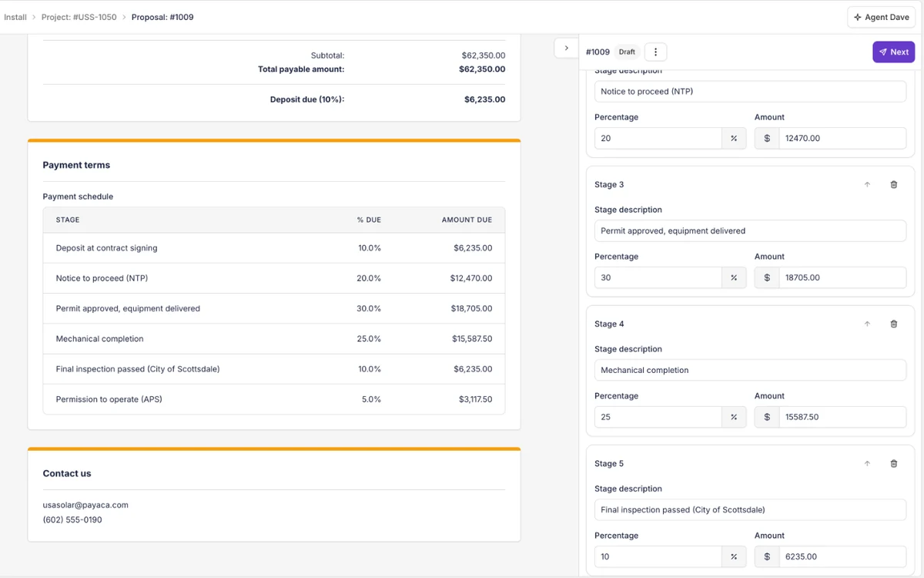
Task: Click the percent icon beside the 30 percentage
Action: click(734, 277)
